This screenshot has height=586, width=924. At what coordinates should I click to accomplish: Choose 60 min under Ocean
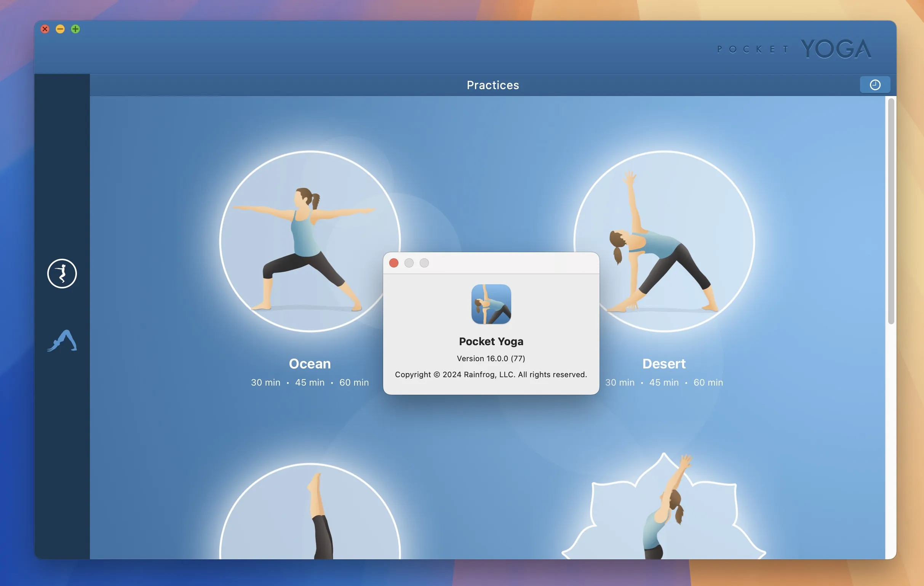tap(354, 382)
